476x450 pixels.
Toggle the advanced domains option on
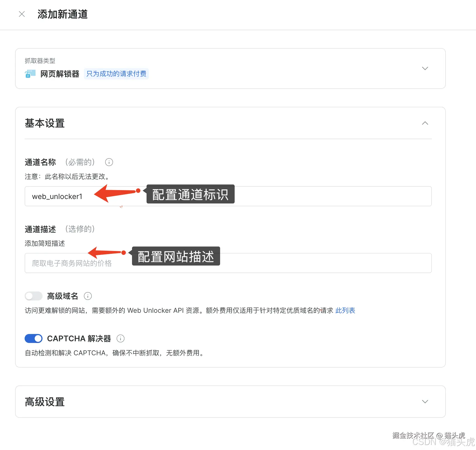coord(33,296)
